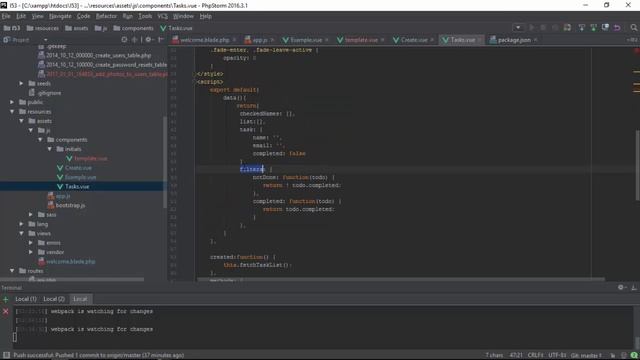Viewport: 640px width, 360px height.
Task: Open run configuration dropdown in toolbar
Action: click(x=518, y=28)
